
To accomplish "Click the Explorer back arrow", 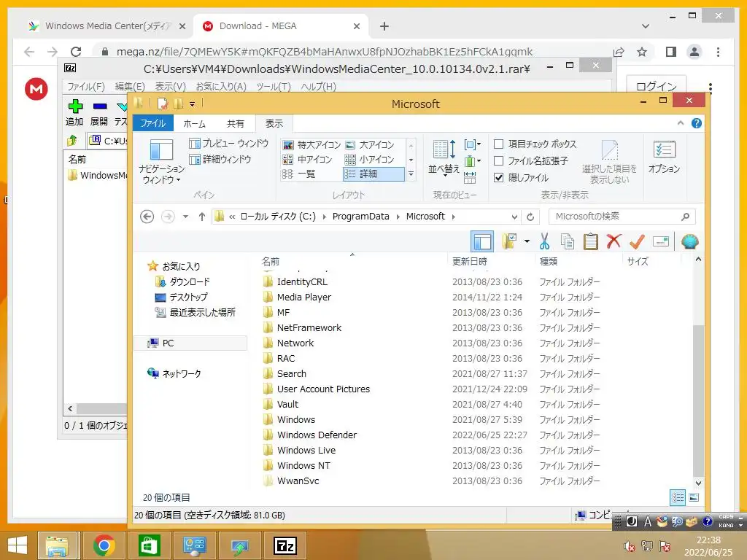I will click(x=147, y=217).
